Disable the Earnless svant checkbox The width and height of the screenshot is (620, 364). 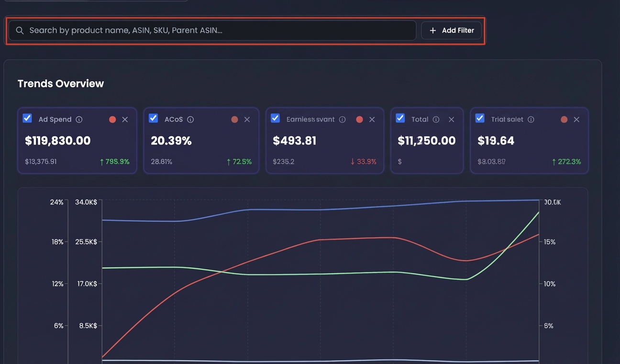click(x=275, y=118)
